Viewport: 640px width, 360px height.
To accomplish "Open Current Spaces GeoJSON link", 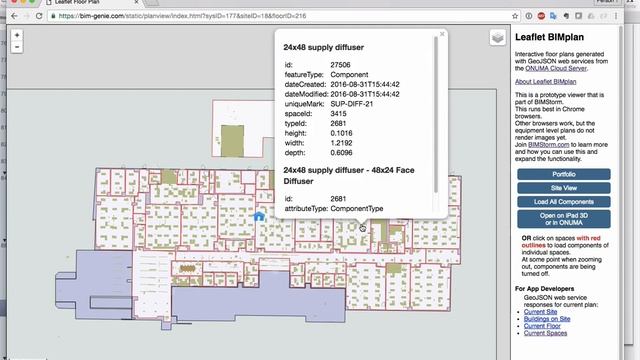I will click(x=545, y=333).
